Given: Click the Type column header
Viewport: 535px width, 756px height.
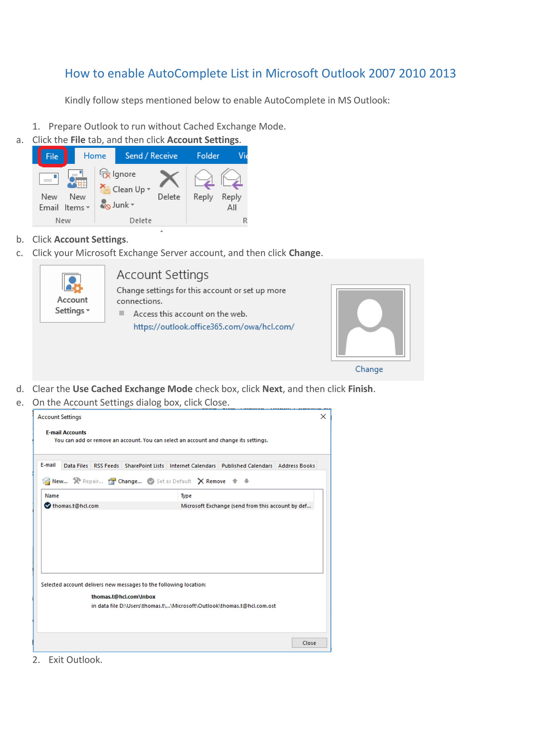Looking at the screenshot, I should (x=246, y=496).
